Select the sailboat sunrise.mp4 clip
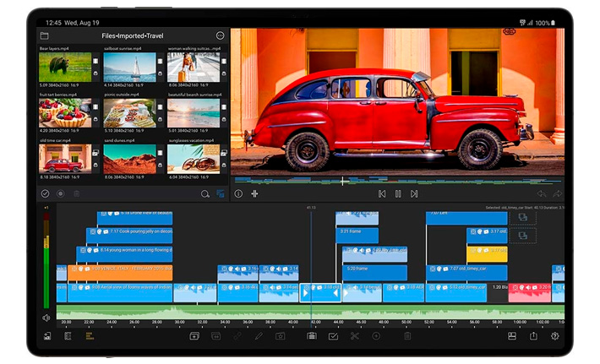The image size is (600, 364). [129, 68]
